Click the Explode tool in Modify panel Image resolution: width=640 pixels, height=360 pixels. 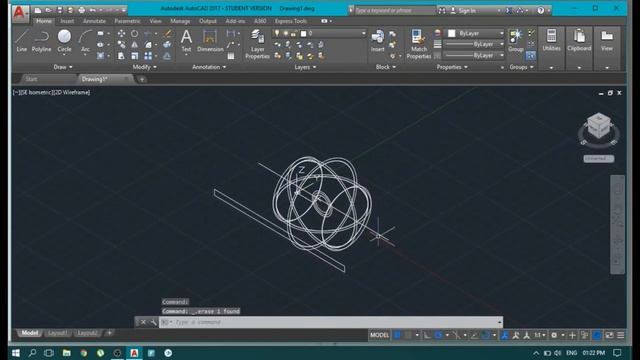coord(167,45)
